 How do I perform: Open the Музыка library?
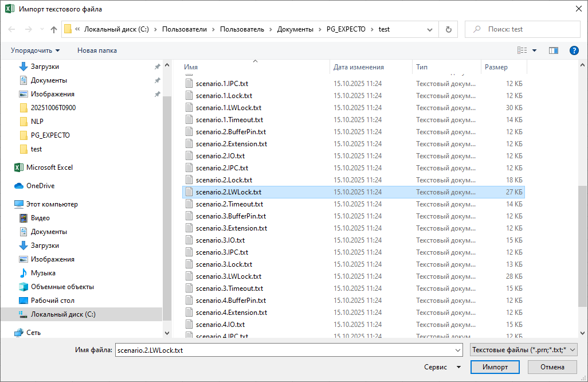tap(43, 273)
